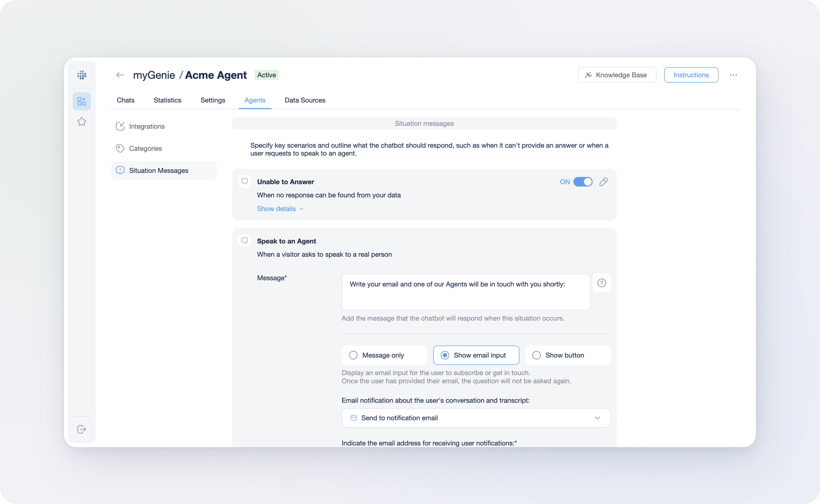
Task: Open the Instructions button
Action: [x=691, y=75]
